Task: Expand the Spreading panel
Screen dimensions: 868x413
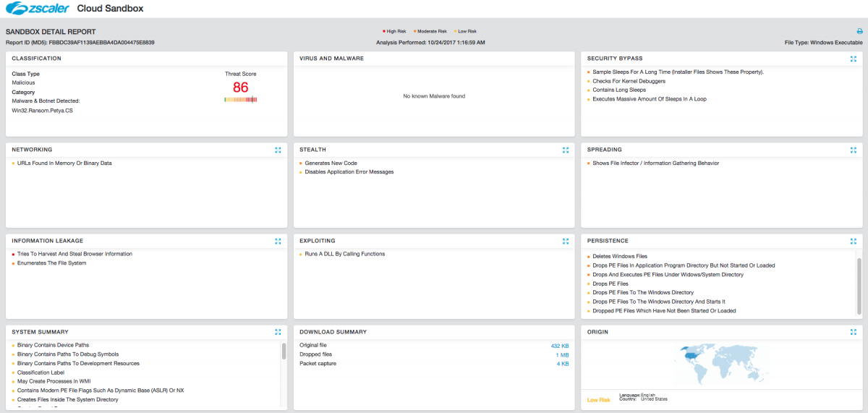Action: point(854,150)
